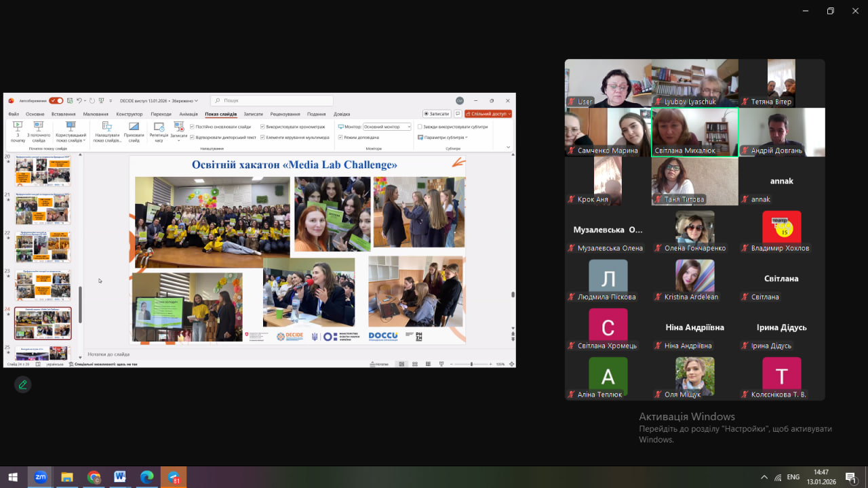Image resolution: width=868 pixels, height=488 pixels.
Task: Toggle presenter view checkbox
Action: pos(341,137)
